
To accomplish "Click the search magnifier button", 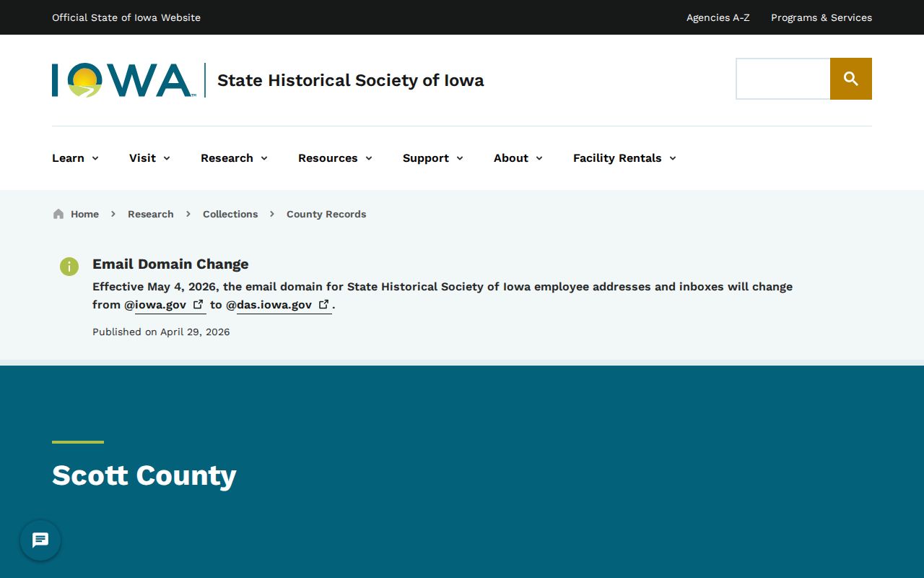I will coord(851,79).
